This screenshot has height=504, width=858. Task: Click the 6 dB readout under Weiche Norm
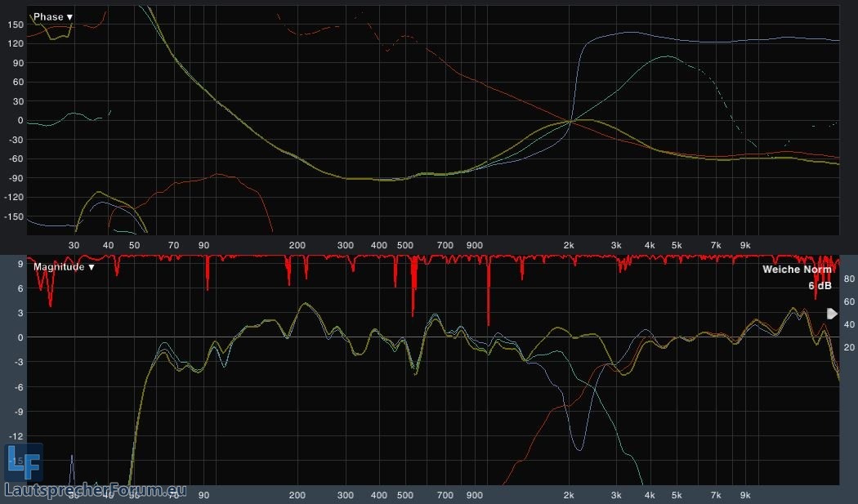pos(820,286)
